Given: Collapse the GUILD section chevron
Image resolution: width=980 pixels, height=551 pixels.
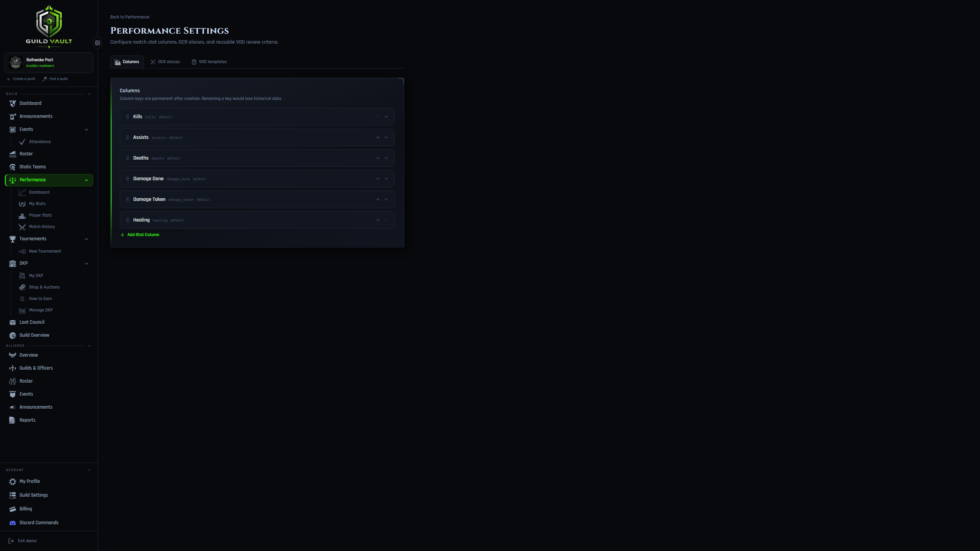Looking at the screenshot, I should (x=89, y=94).
